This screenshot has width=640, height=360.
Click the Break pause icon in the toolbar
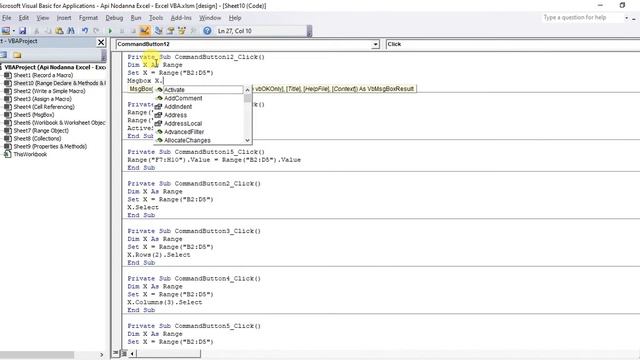122,31
